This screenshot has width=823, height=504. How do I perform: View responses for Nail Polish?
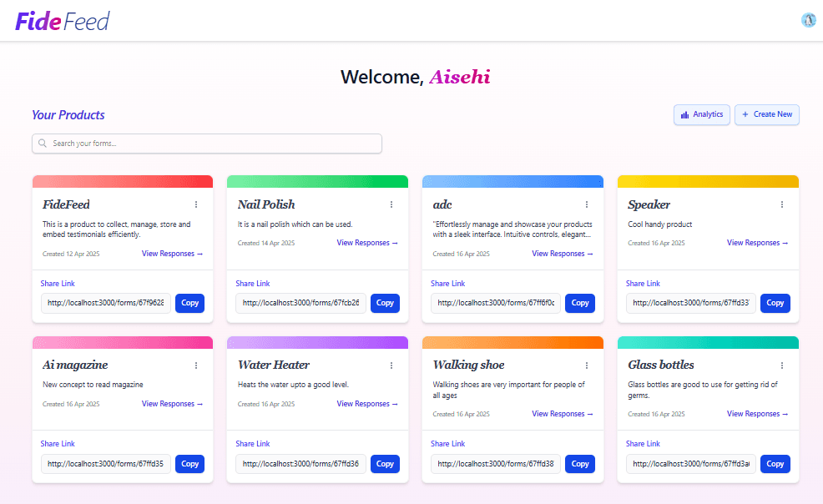(x=367, y=242)
